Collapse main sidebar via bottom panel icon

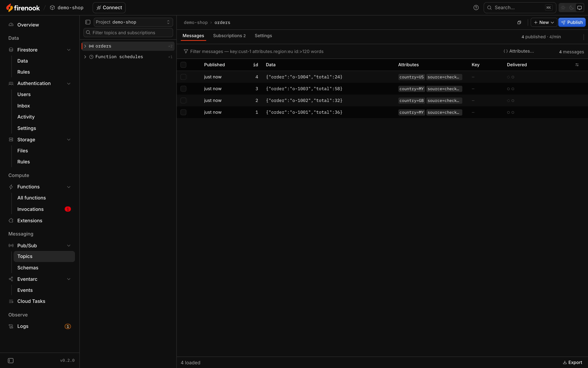(x=11, y=360)
